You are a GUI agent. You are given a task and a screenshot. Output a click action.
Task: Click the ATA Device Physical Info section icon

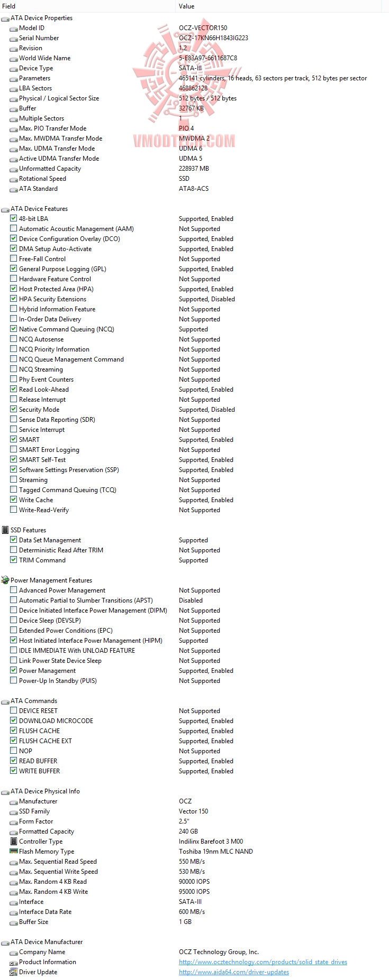(5, 792)
